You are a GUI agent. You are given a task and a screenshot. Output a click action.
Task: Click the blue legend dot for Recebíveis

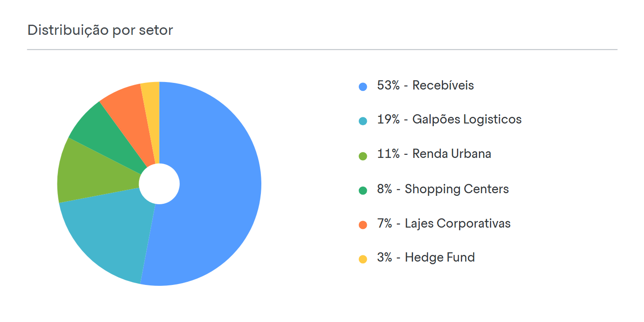[x=363, y=87]
